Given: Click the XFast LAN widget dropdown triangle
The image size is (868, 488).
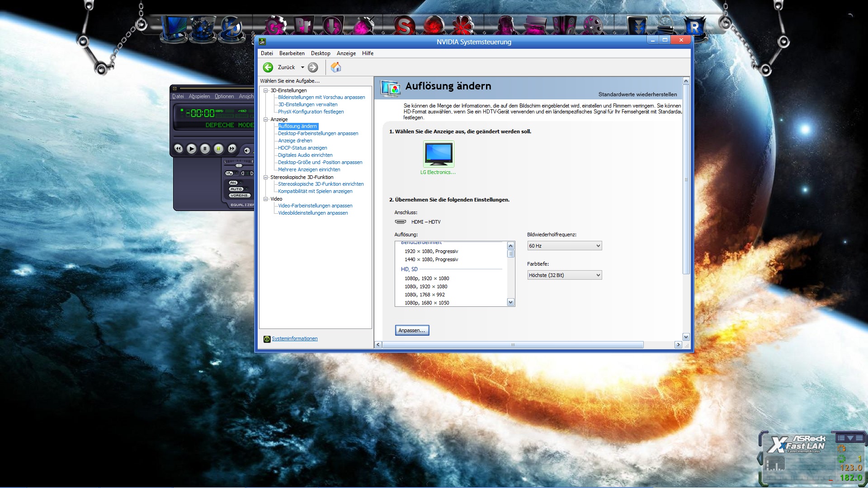Looking at the screenshot, I should 850,438.
